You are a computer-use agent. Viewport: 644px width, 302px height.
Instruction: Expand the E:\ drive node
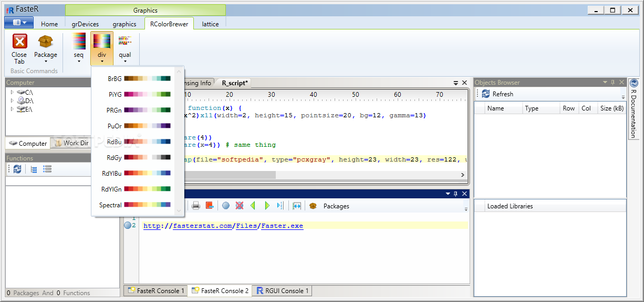(13, 109)
